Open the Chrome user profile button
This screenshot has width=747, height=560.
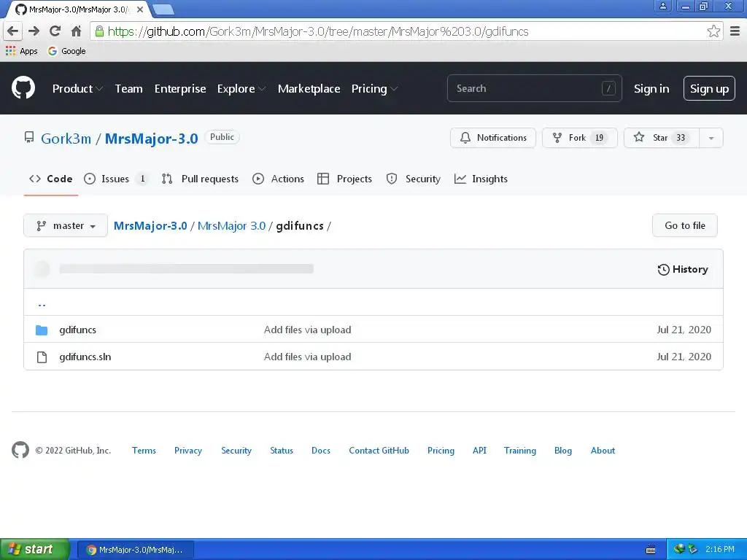pos(662,6)
